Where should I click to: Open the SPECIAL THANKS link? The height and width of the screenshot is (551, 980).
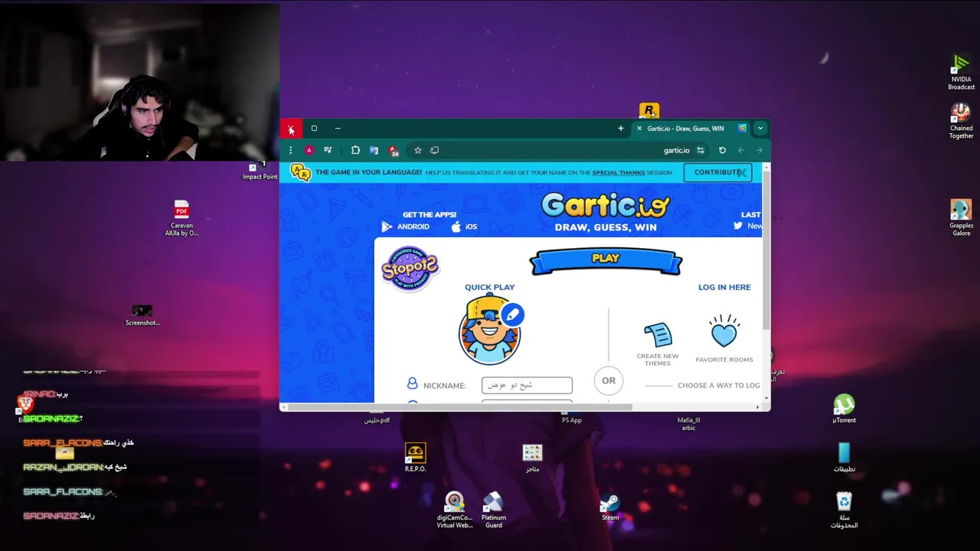618,172
